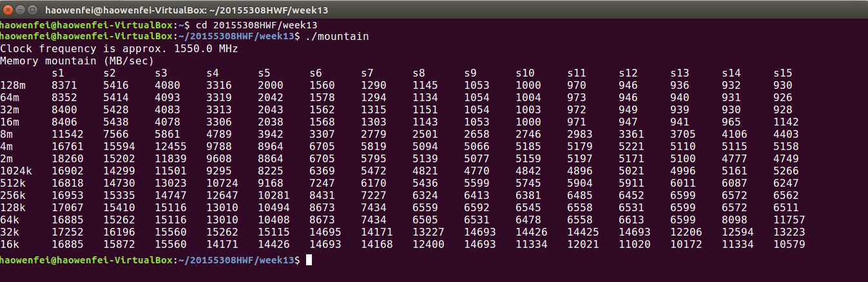Viewport: 868px width, 282px height.
Task: Click value 5094 in row 4m
Action: (425, 147)
